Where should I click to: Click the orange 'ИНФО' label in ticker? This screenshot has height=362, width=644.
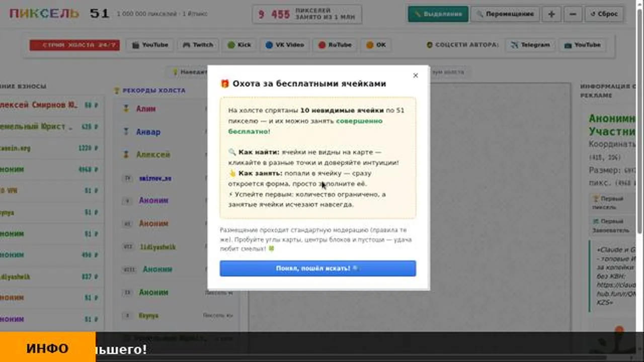point(47,348)
